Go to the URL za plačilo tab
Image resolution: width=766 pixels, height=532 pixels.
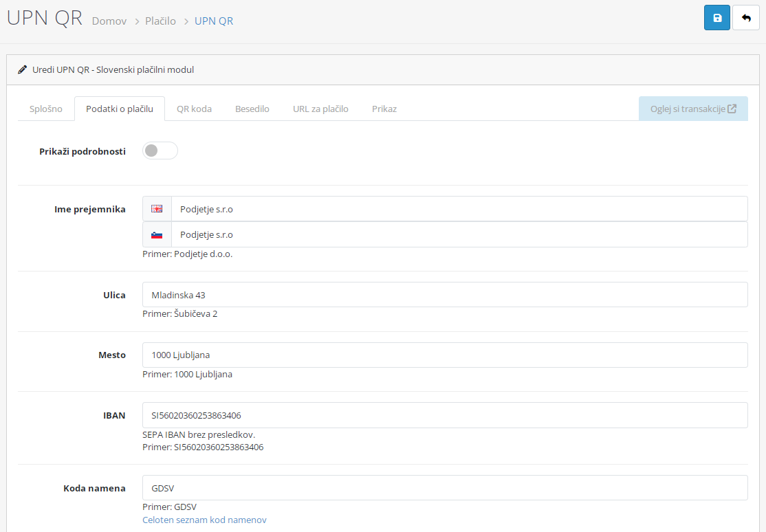coord(320,109)
